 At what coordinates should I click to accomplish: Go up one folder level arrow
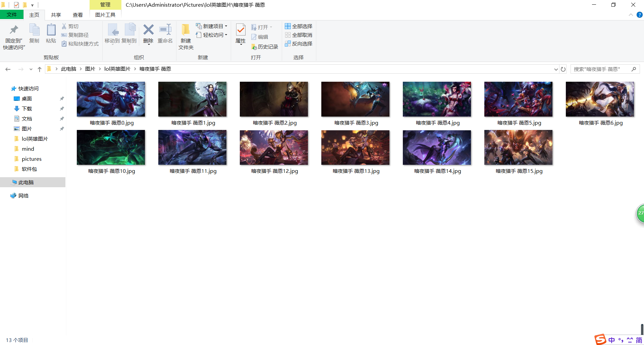click(x=40, y=69)
